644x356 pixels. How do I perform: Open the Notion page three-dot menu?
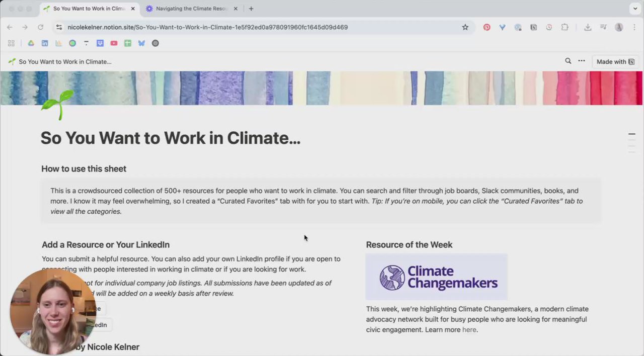coord(582,61)
